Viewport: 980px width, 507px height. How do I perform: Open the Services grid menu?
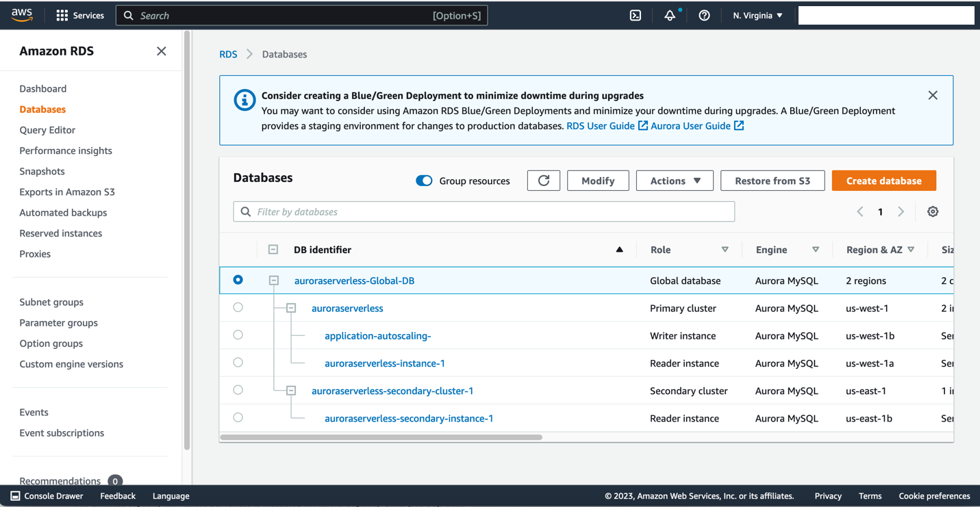click(x=80, y=15)
